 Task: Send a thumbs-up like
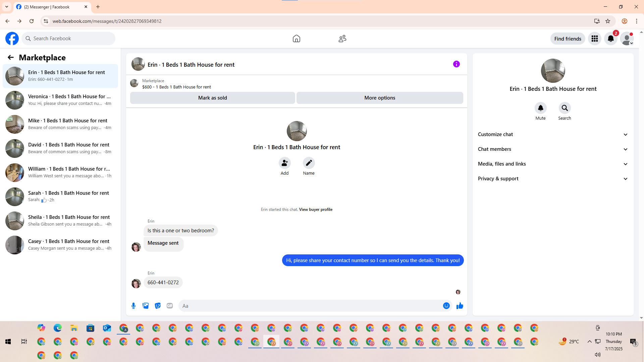point(460,306)
